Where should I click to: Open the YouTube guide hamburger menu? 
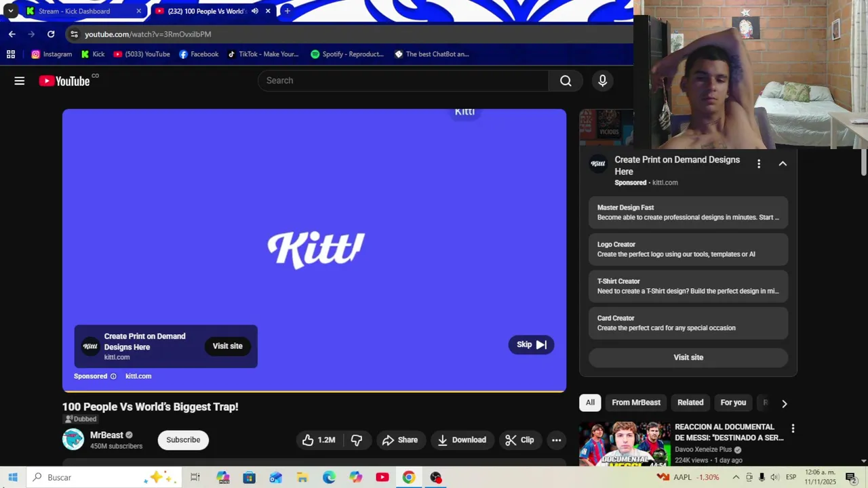[20, 81]
